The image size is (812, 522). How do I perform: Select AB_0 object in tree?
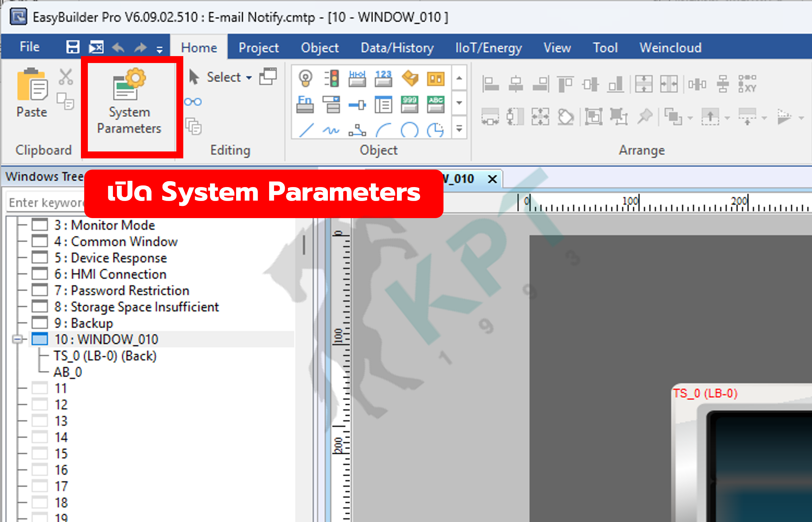[x=68, y=372]
